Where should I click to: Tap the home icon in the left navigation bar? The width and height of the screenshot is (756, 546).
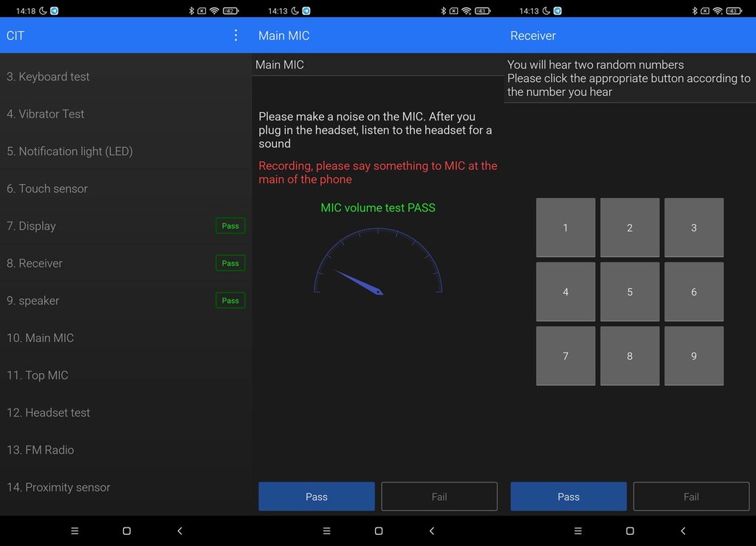click(126, 530)
